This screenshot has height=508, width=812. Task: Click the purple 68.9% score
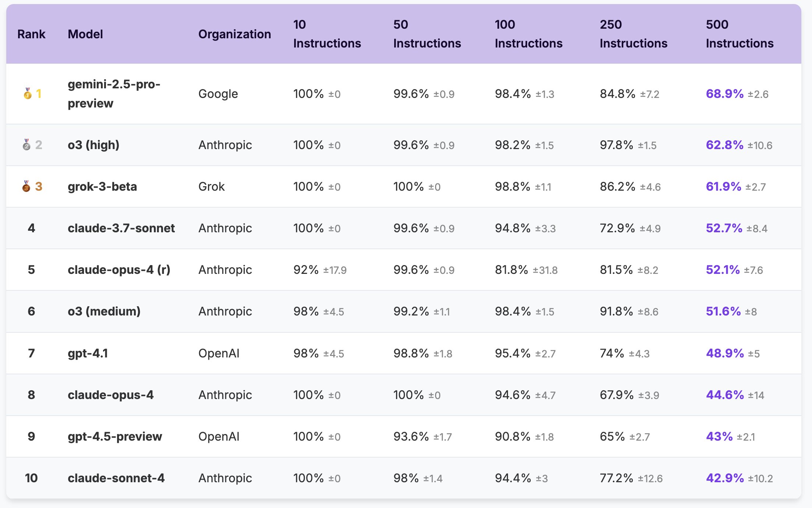pyautogui.click(x=724, y=94)
